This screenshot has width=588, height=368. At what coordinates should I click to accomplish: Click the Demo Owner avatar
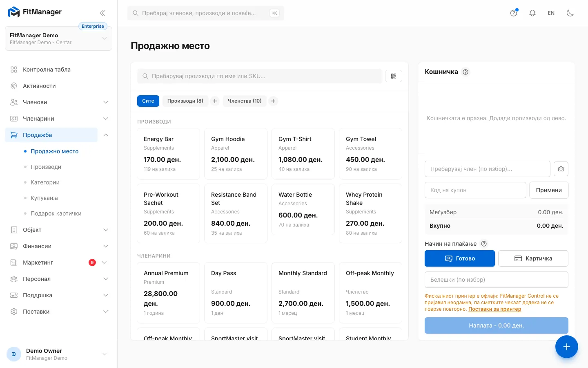[14, 354]
